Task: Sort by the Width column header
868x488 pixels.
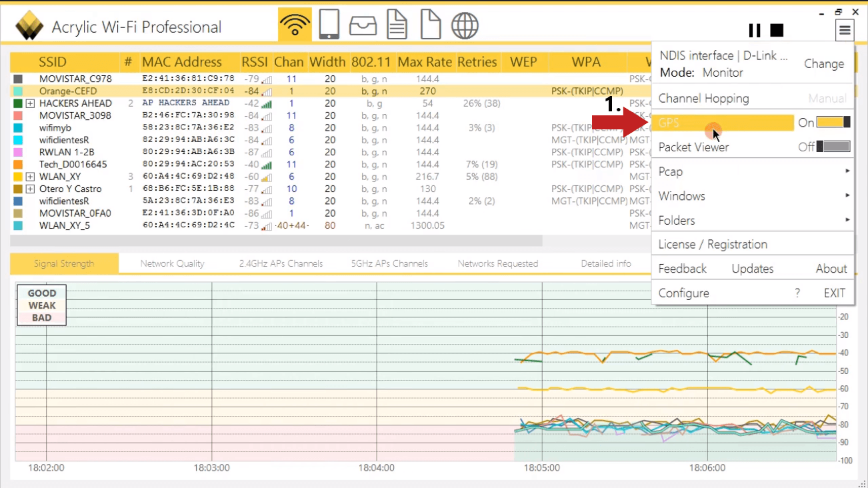Action: tap(327, 62)
